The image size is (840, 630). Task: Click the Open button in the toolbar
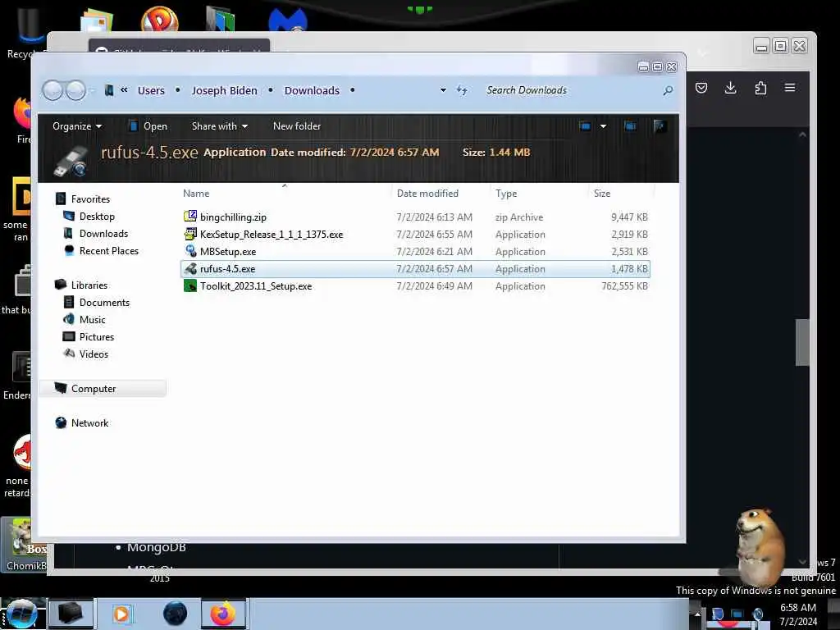tap(148, 126)
